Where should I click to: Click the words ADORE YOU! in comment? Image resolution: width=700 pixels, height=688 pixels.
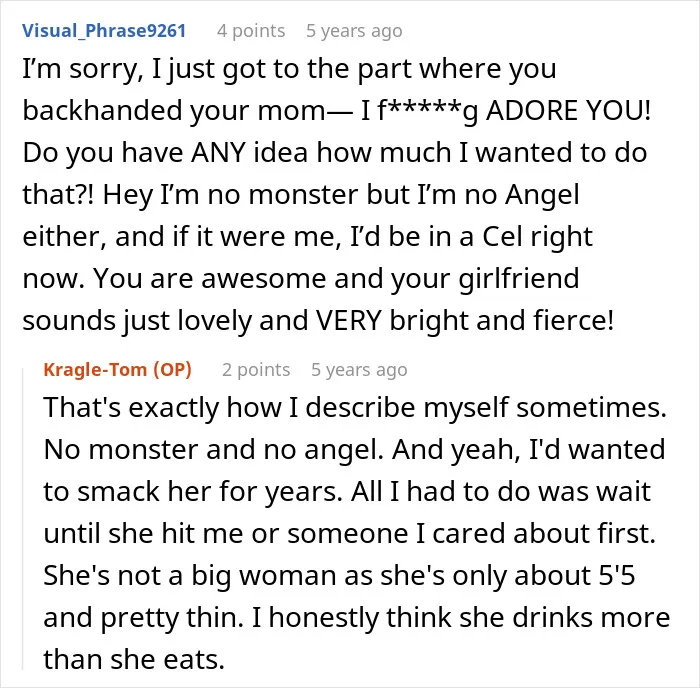coord(568,111)
